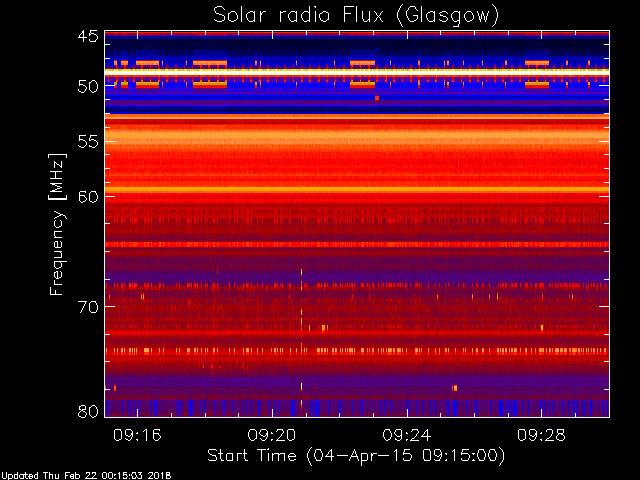Click the 80 MHz frequency tick label
The height and width of the screenshot is (480, 640).
pos(88,411)
